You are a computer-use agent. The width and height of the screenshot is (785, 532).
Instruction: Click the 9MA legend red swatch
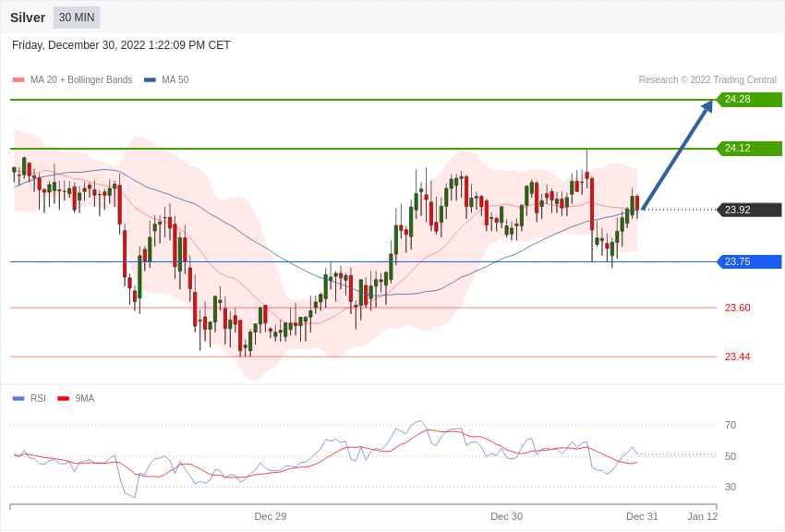63,399
